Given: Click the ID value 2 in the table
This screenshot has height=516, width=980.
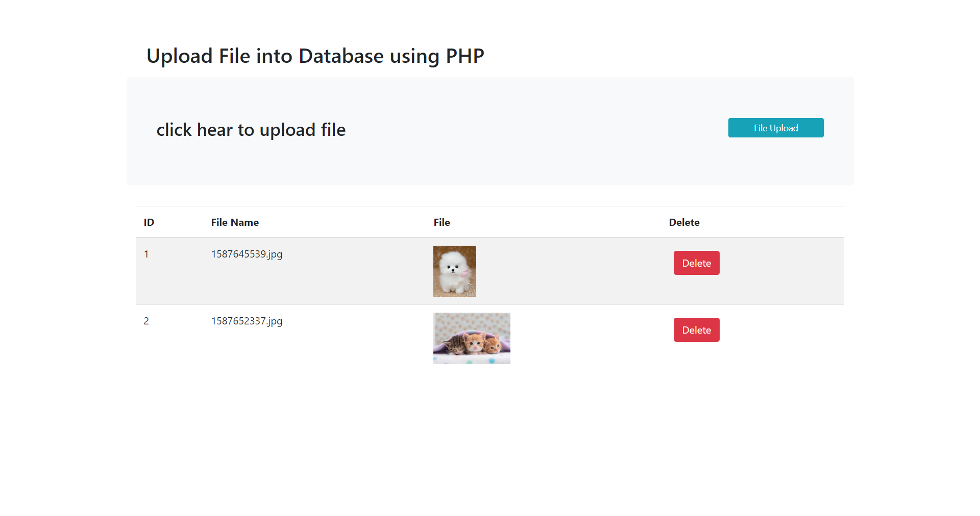Looking at the screenshot, I should click(x=146, y=321).
